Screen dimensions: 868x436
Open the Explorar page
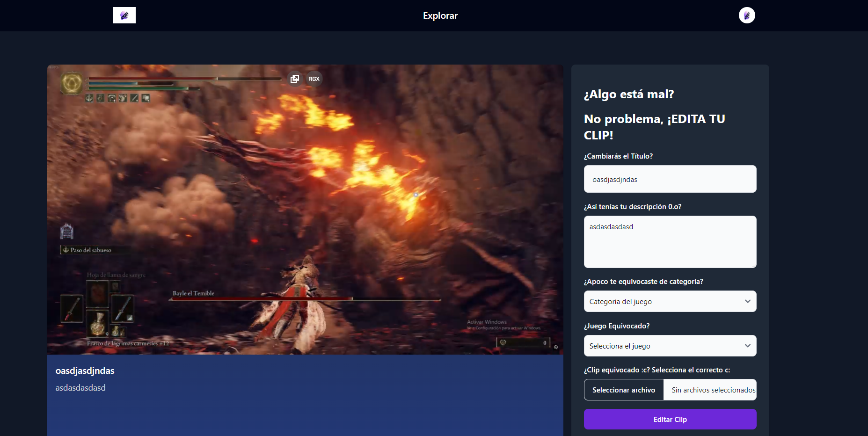click(440, 15)
